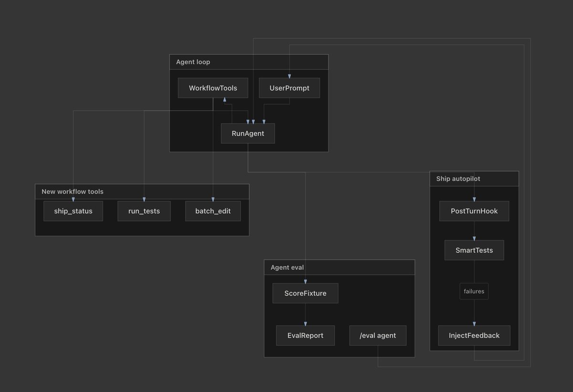This screenshot has width=573, height=392.
Task: Click the InjectFeedback node
Action: coord(474,336)
